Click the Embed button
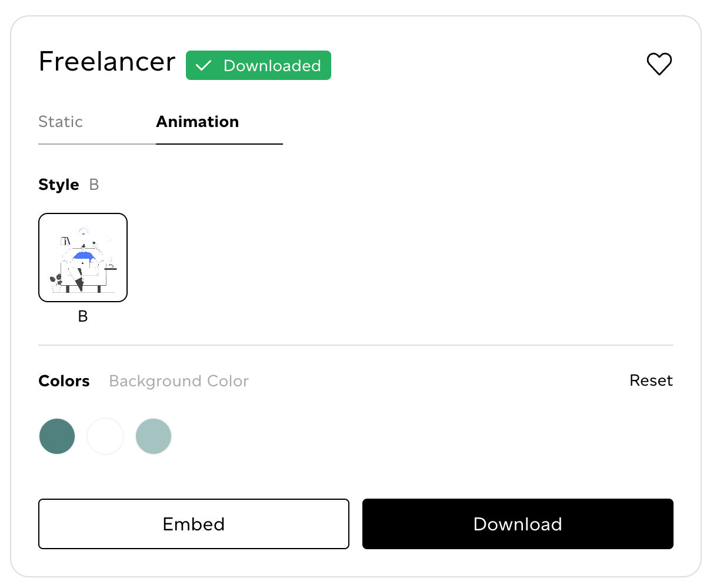The width and height of the screenshot is (720, 588). click(x=194, y=524)
